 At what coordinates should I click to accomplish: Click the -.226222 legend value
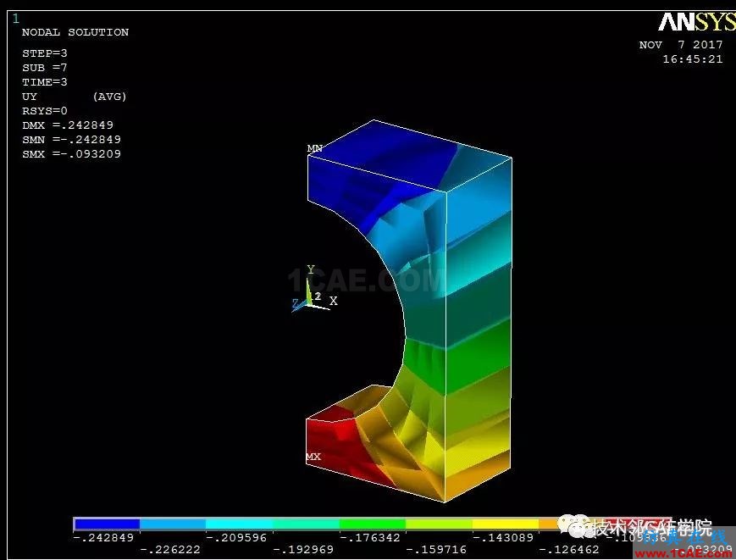tap(170, 550)
